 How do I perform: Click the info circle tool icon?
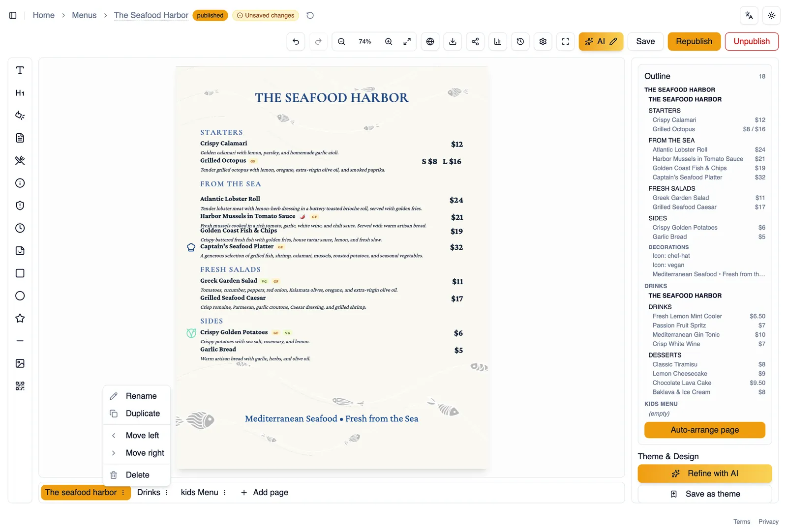pos(20,183)
